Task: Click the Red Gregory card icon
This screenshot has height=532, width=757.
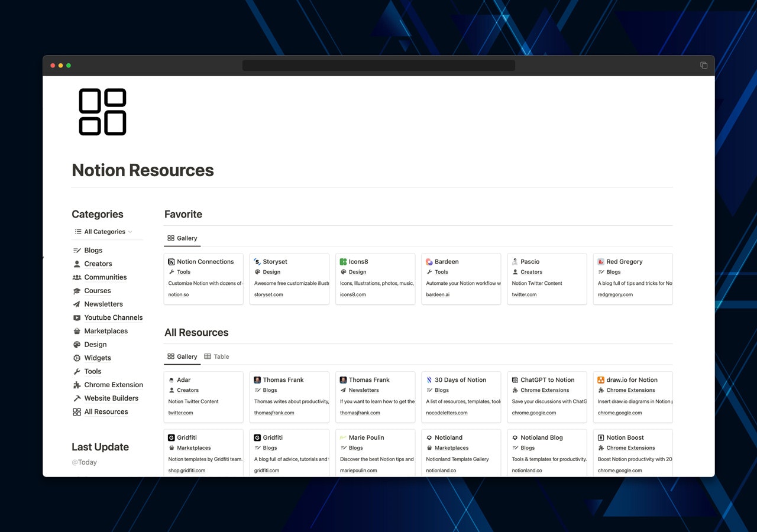Action: 601,262
